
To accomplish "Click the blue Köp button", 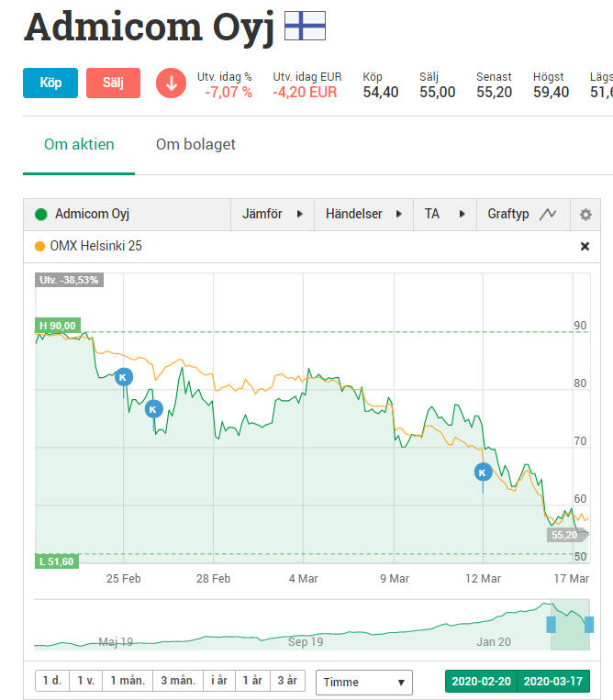I will (x=50, y=83).
